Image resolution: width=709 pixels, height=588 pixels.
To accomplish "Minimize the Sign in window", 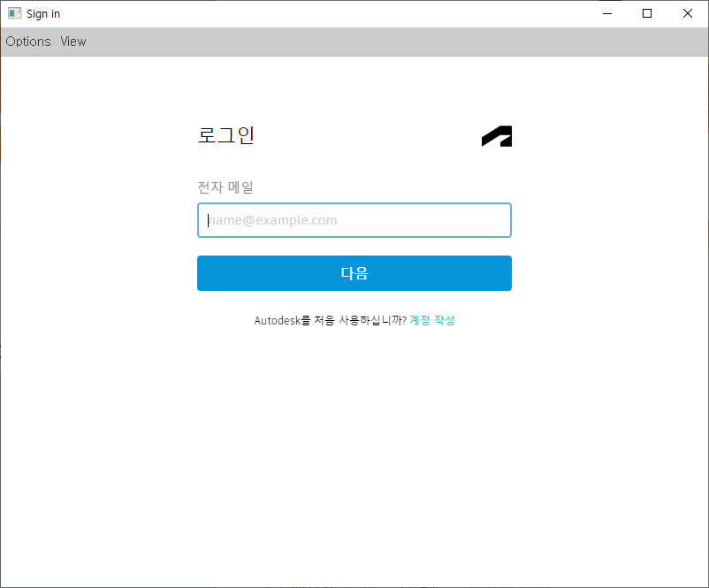I will point(607,13).
